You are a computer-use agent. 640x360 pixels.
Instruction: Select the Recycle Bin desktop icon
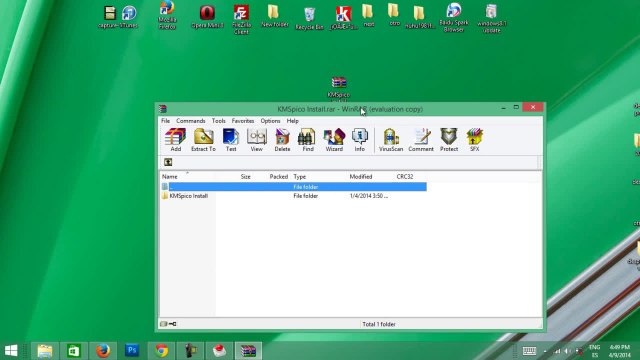pyautogui.click(x=309, y=19)
